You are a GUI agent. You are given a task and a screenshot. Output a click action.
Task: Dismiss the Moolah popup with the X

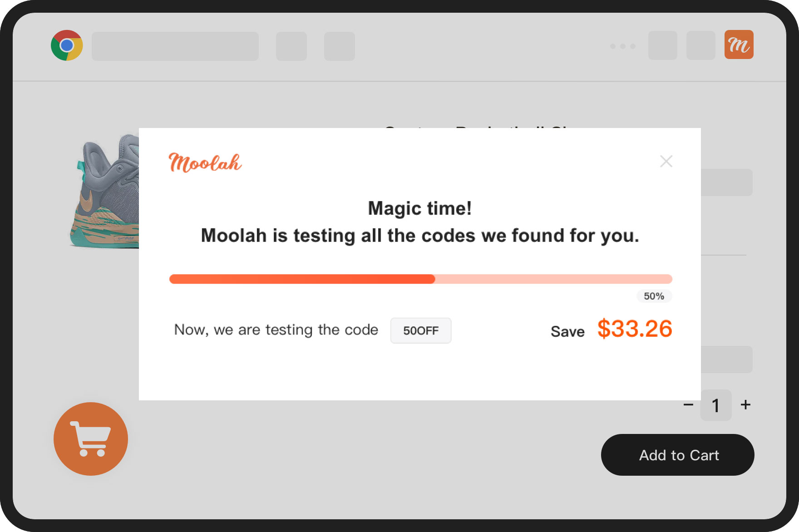666,161
